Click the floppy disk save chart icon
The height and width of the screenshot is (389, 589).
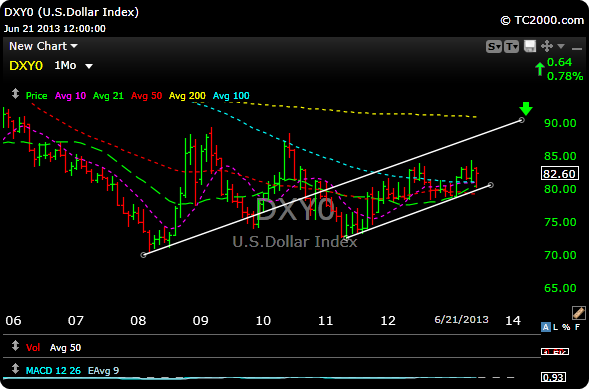point(530,47)
